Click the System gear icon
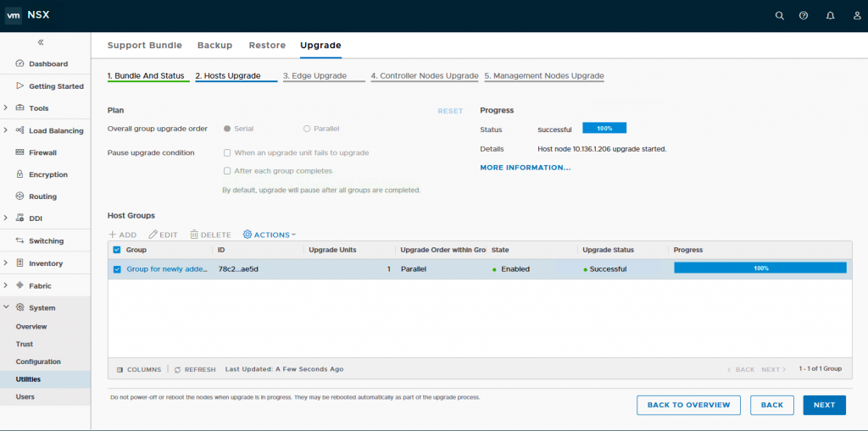The image size is (868, 431). pos(20,307)
